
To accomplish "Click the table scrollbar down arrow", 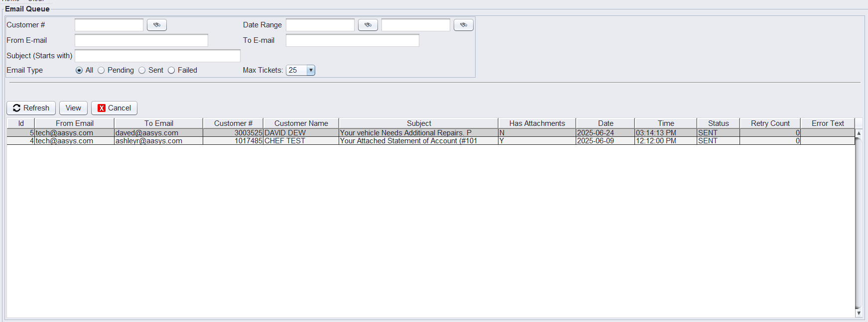I will click(x=859, y=313).
